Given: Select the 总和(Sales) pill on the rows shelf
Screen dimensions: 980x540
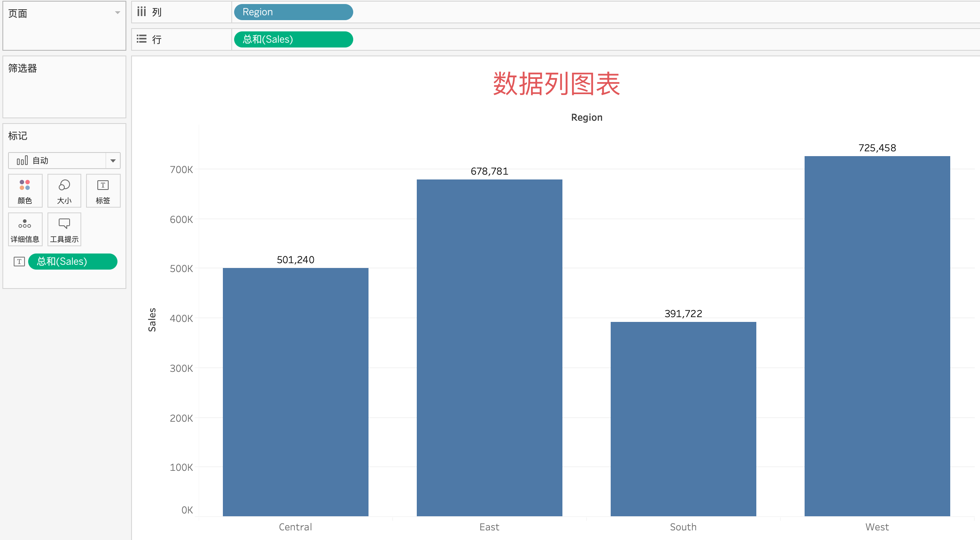Looking at the screenshot, I should (293, 39).
